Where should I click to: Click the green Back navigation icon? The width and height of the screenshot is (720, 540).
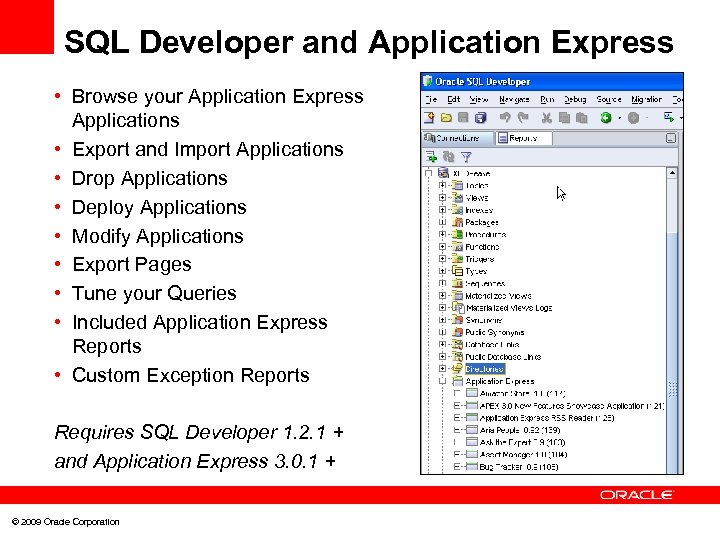(x=606, y=118)
